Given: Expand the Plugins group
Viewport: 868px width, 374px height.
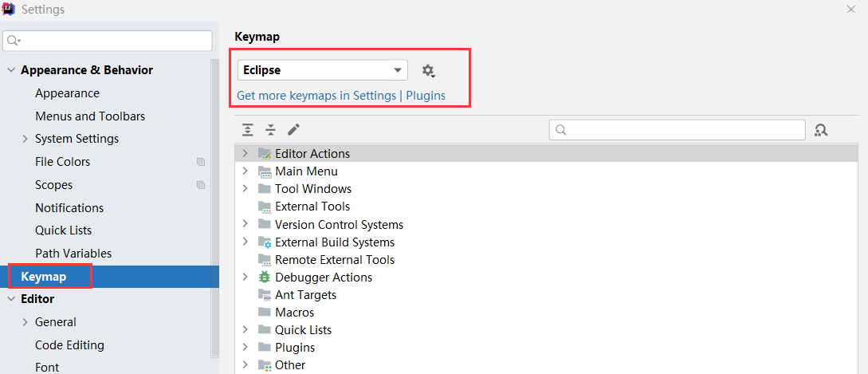Looking at the screenshot, I should coord(245,348).
